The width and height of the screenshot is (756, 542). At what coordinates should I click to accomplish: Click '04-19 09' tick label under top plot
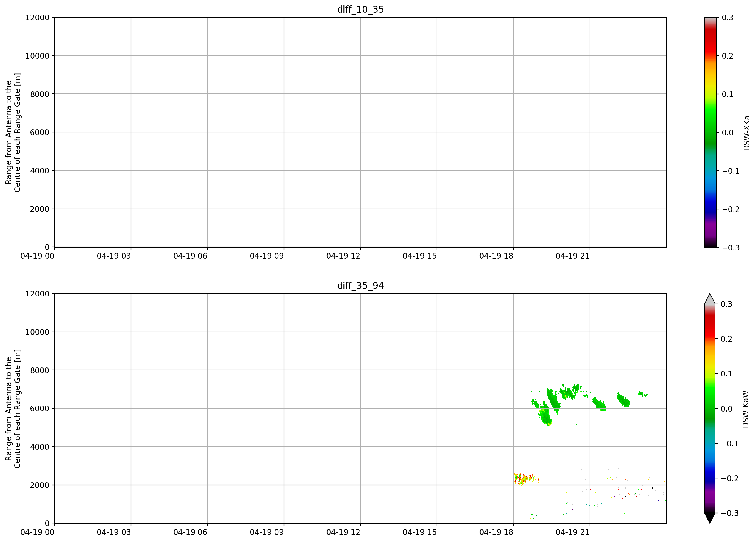click(x=267, y=256)
